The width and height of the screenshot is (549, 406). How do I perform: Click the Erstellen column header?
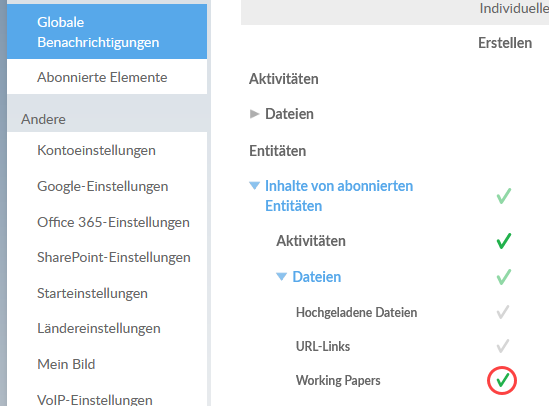click(505, 43)
